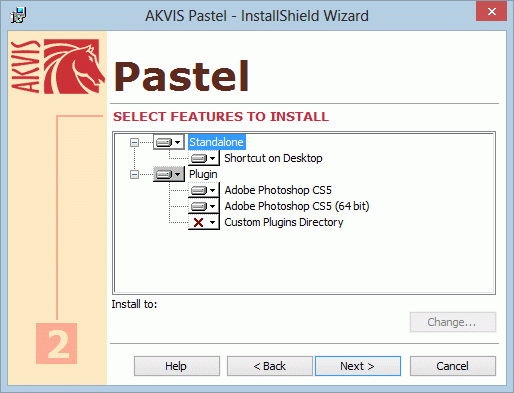Select Adobe Photoshop CS5 (64 bit) item
Image resolution: width=514 pixels, height=393 pixels.
click(x=297, y=206)
